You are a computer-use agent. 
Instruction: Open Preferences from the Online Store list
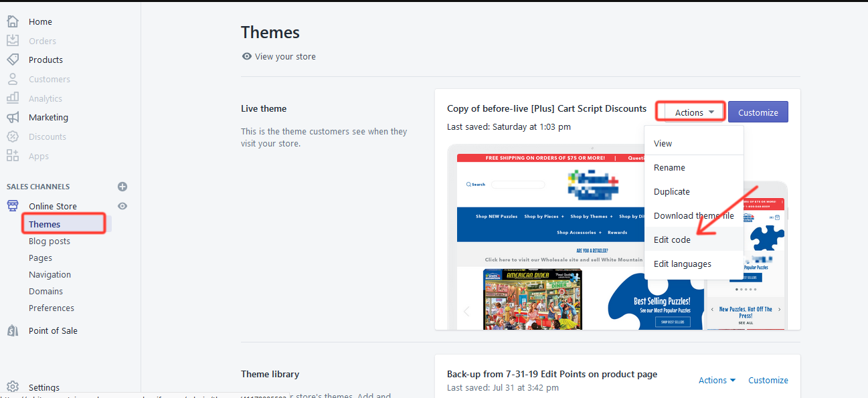pyautogui.click(x=51, y=308)
